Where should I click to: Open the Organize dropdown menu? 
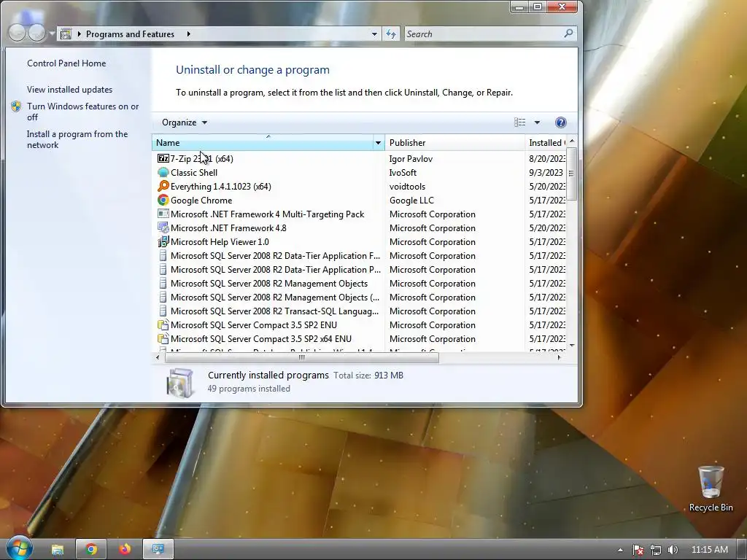tap(185, 122)
